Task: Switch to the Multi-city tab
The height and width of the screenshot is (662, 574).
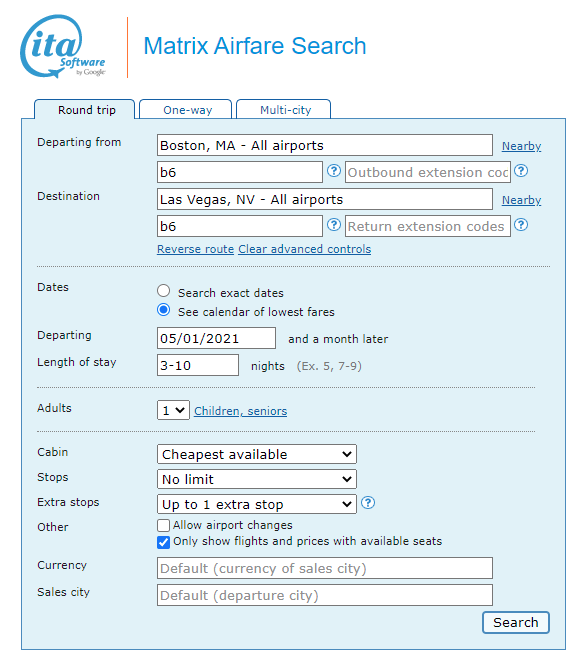Action: (284, 110)
